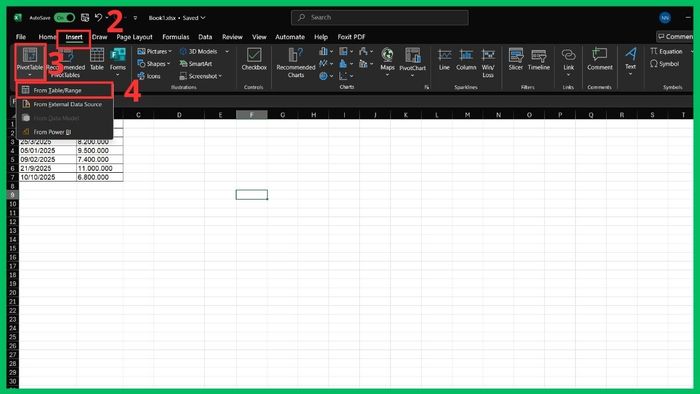Select column F header
The height and width of the screenshot is (394, 700).
pyautogui.click(x=251, y=115)
